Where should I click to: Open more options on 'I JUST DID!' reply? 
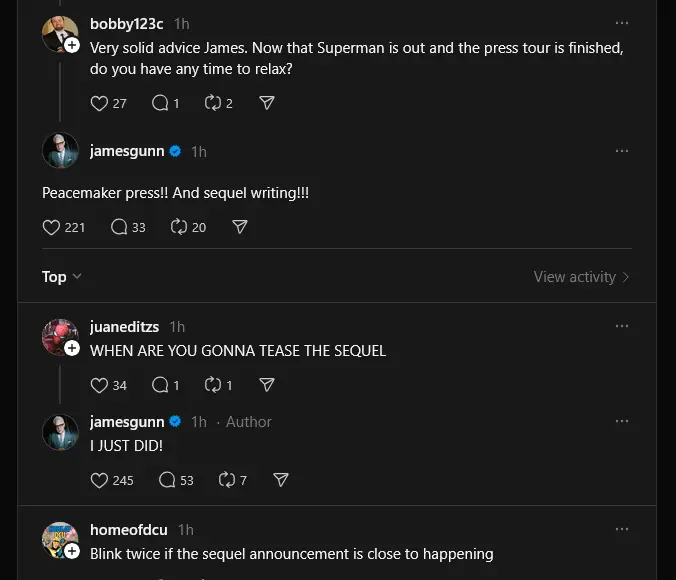[x=622, y=422]
